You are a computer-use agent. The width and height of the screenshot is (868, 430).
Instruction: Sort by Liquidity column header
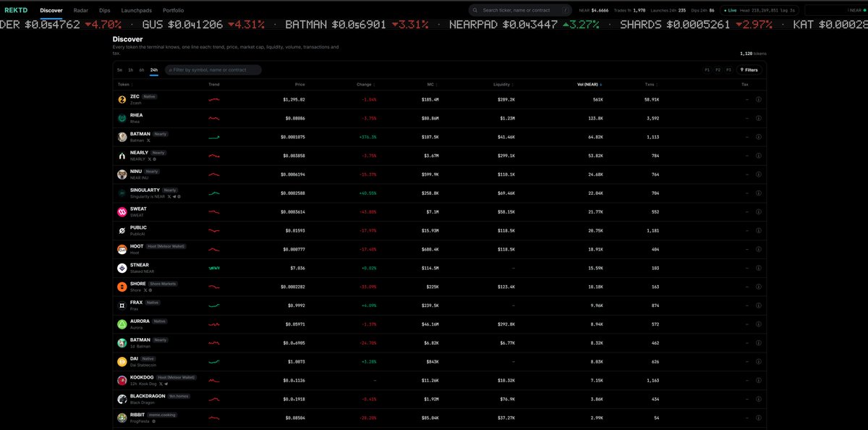[503, 85]
